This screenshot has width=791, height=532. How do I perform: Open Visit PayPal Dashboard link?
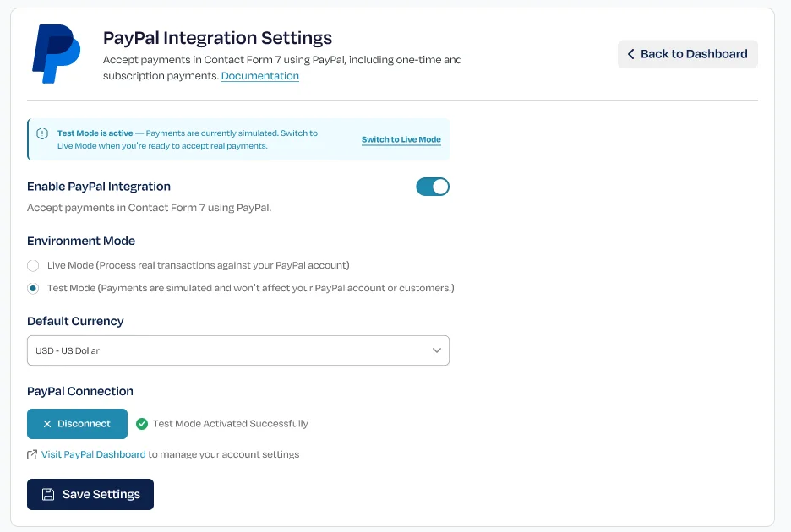click(x=93, y=454)
